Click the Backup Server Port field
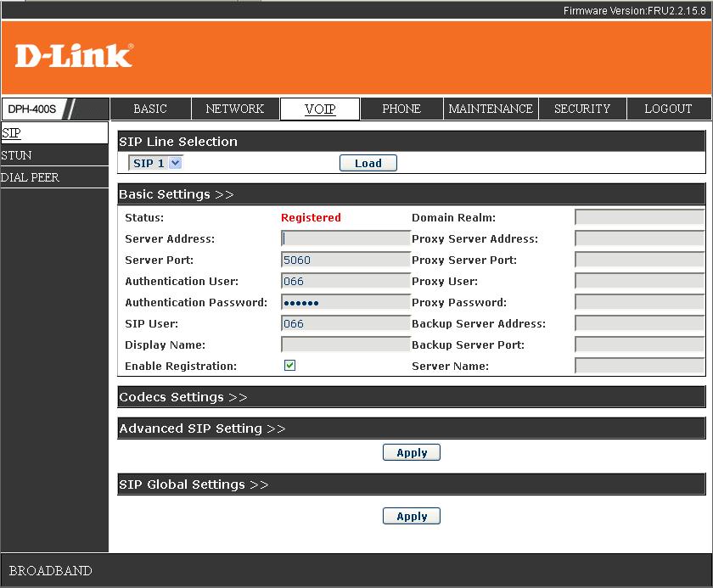This screenshot has height=588, width=713. coord(640,344)
